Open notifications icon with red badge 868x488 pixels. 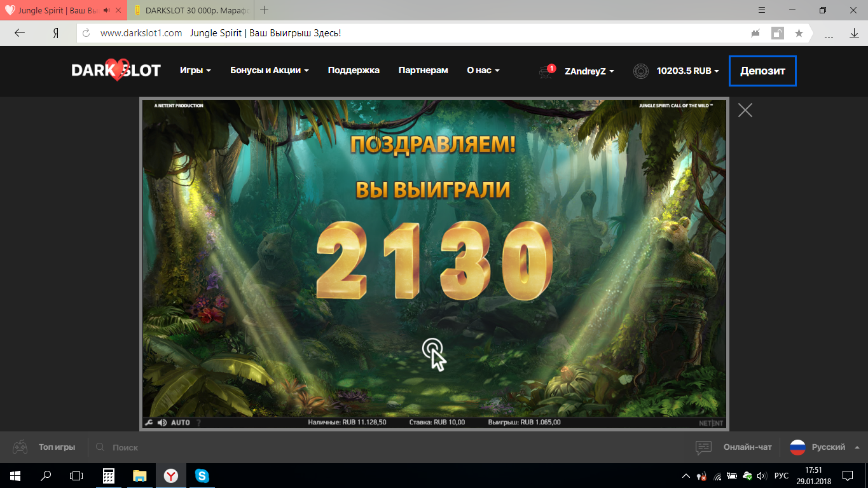[x=547, y=71]
